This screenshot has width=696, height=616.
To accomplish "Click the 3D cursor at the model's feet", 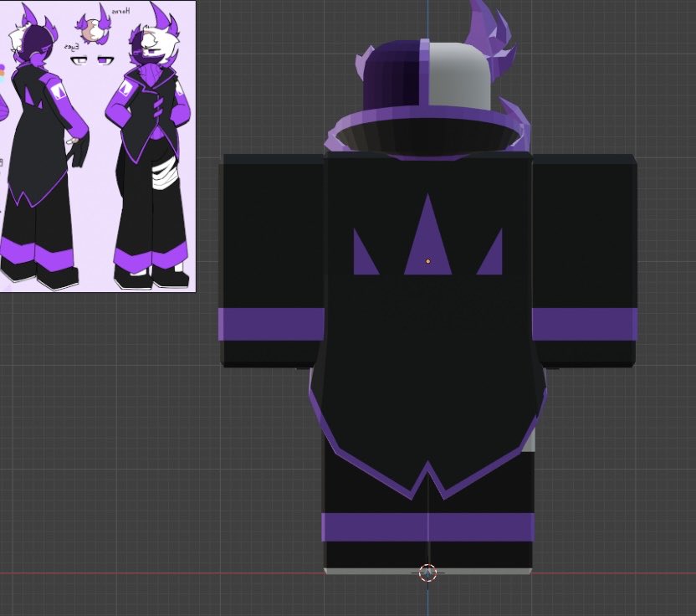I will pyautogui.click(x=427, y=573).
